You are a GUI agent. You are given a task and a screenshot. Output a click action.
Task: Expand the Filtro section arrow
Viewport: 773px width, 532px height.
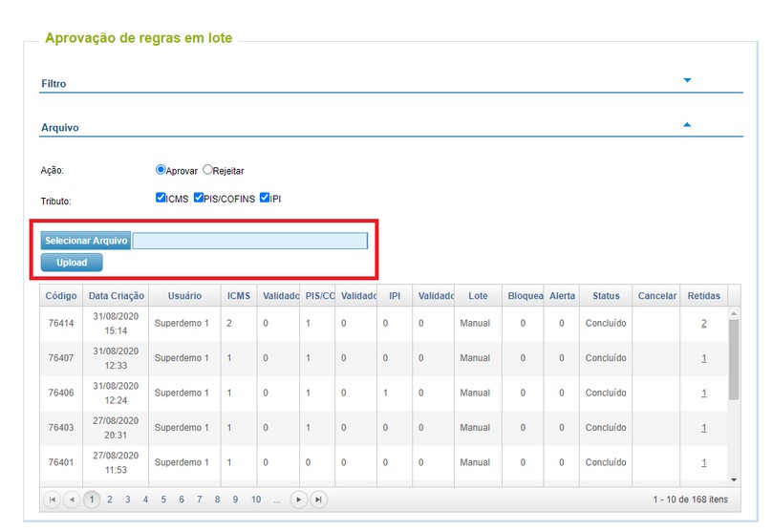pyautogui.click(x=687, y=80)
